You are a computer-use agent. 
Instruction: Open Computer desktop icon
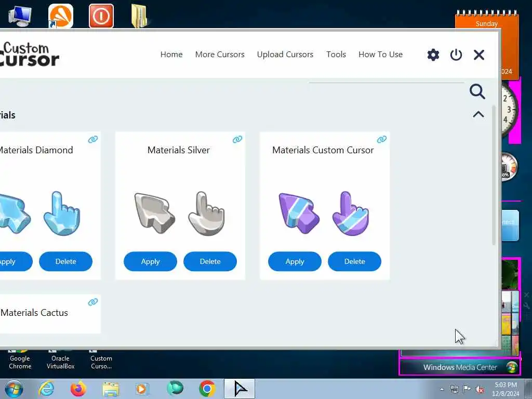[x=20, y=16]
